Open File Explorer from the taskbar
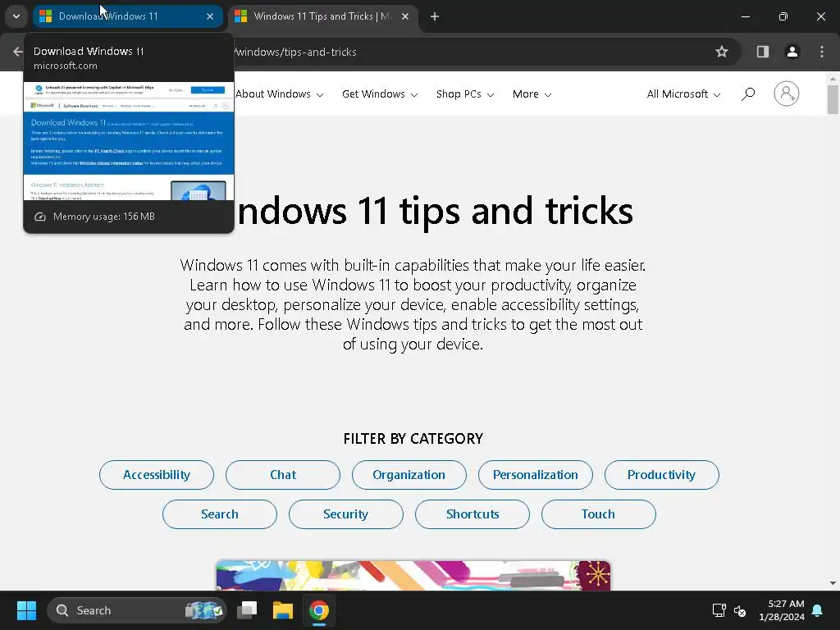The width and height of the screenshot is (840, 630). [283, 610]
